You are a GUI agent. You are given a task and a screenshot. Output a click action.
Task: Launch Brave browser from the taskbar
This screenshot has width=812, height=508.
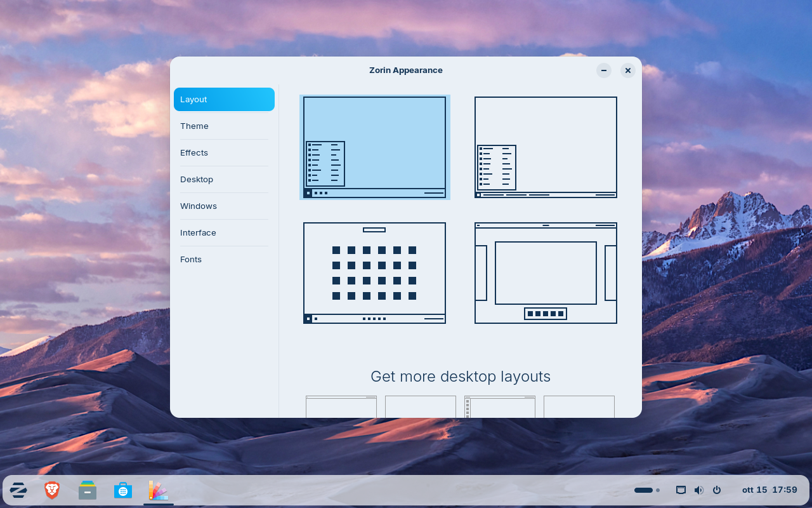click(52, 490)
